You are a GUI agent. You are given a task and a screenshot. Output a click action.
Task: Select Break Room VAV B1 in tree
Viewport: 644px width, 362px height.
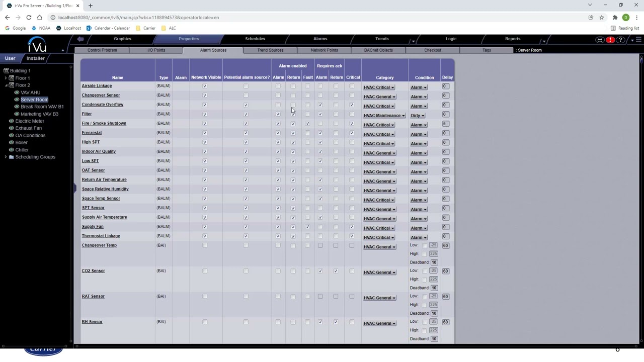[42, 107]
